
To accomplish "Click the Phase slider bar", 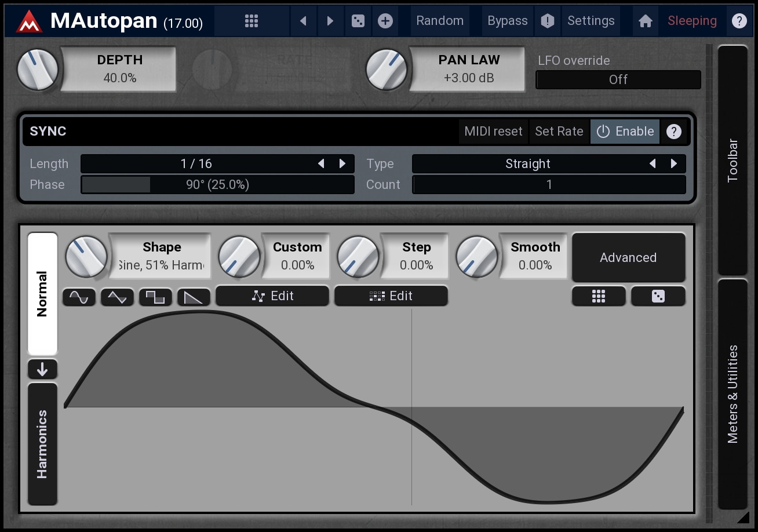I will 217,185.
